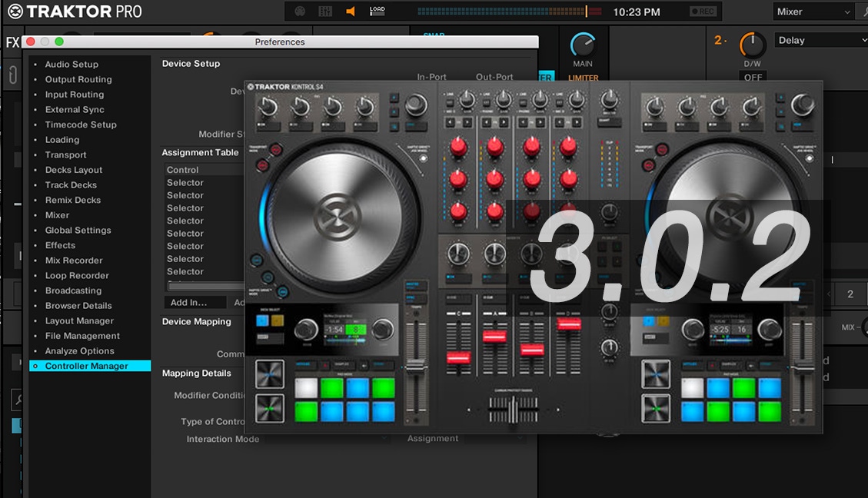Enable the Delay effect by clicking OFF
868x498 pixels.
[x=752, y=77]
